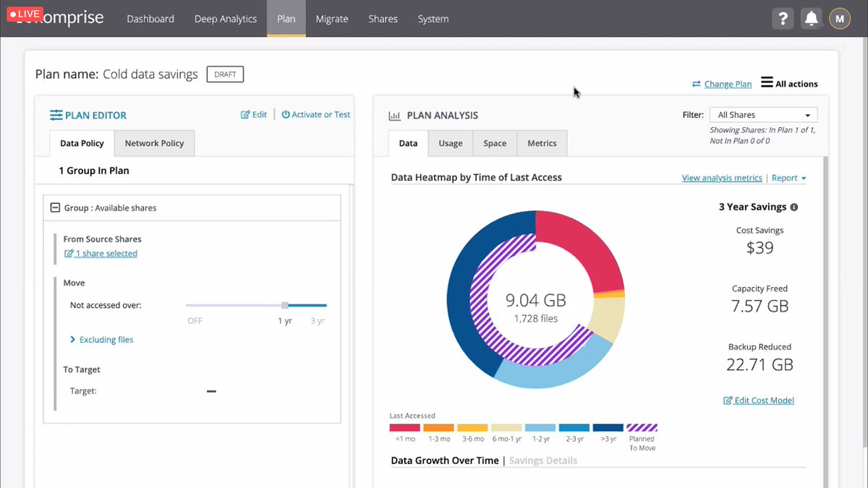Click the All actions hamburger icon

coord(767,82)
